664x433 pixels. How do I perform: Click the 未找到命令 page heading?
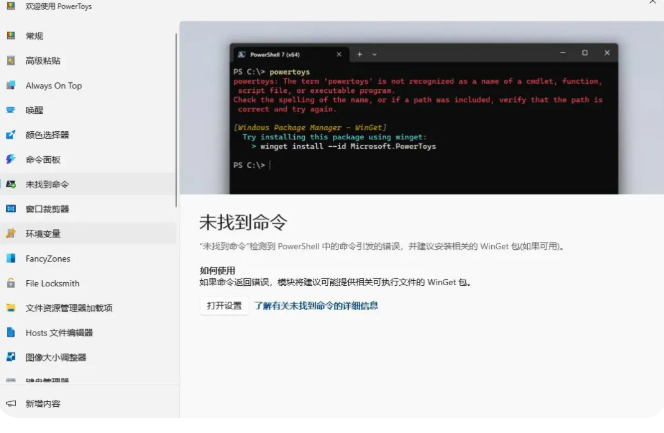click(x=243, y=222)
